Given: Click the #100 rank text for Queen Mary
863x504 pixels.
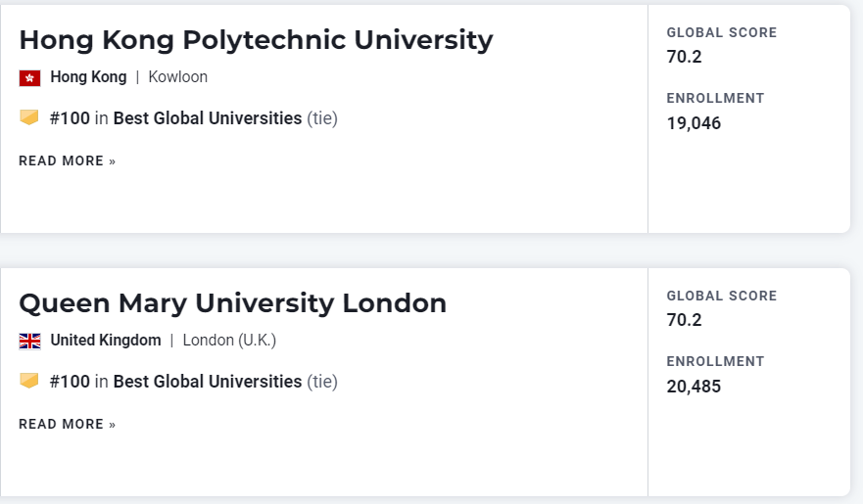Looking at the screenshot, I should [x=70, y=382].
